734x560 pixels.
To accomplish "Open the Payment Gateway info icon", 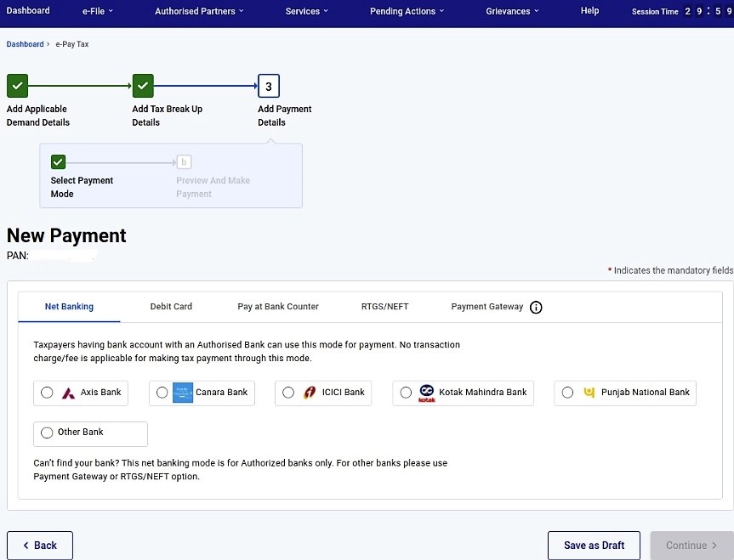I will [x=536, y=307].
